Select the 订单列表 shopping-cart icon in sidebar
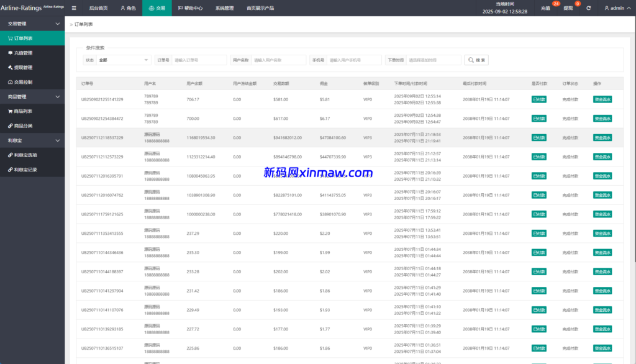This screenshot has height=364, width=636. coord(11,38)
